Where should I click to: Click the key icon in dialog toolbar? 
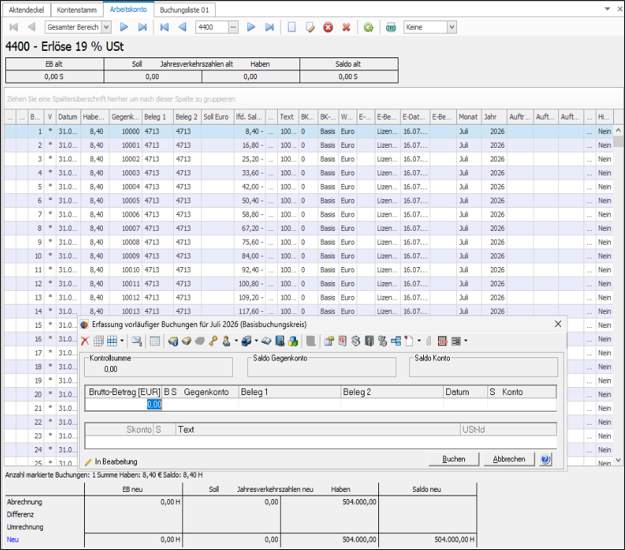(213, 341)
